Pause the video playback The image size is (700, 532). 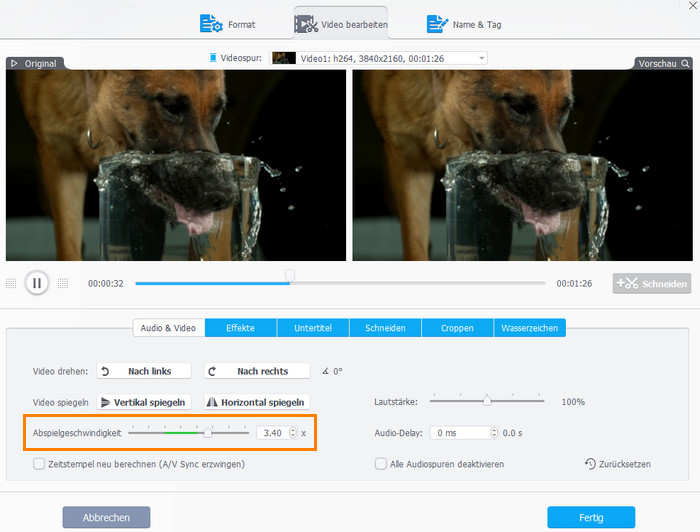pos(37,283)
